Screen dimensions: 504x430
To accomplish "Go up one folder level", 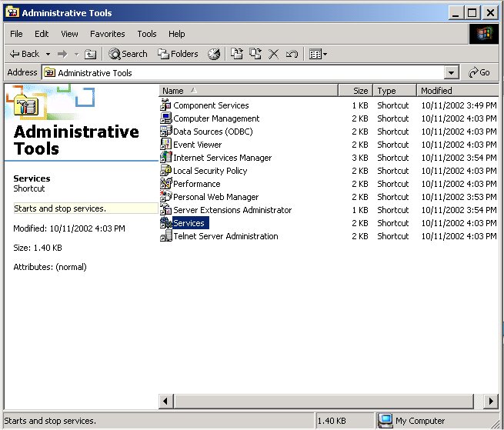I will 90,54.
